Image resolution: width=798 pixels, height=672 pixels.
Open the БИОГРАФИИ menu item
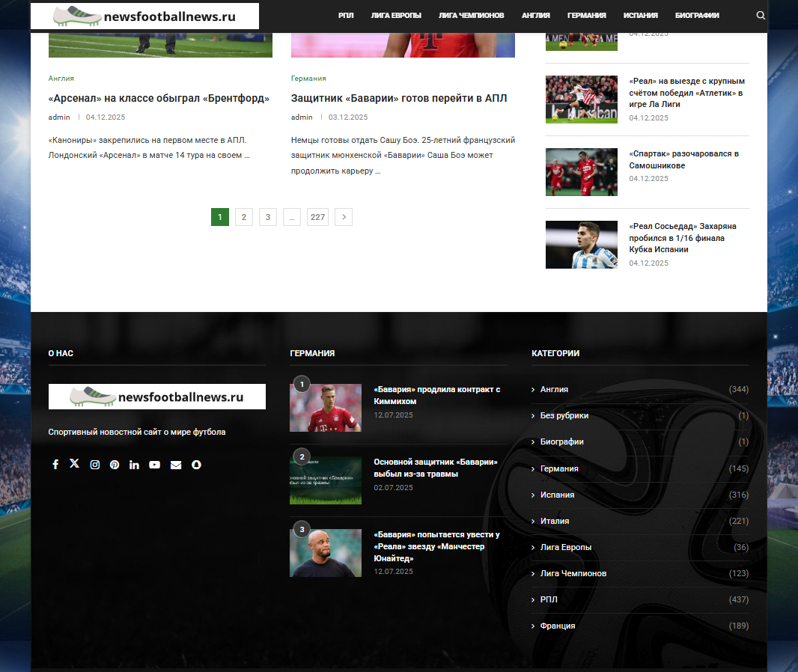click(x=697, y=16)
